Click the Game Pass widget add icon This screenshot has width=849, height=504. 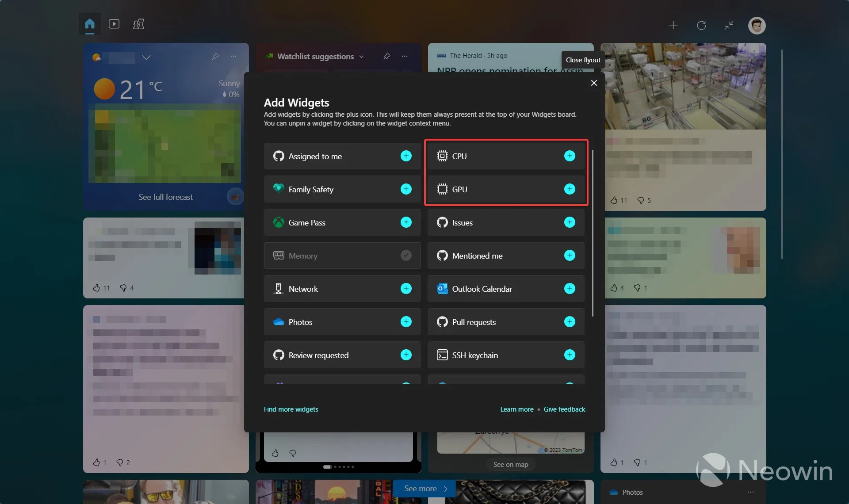(x=406, y=222)
